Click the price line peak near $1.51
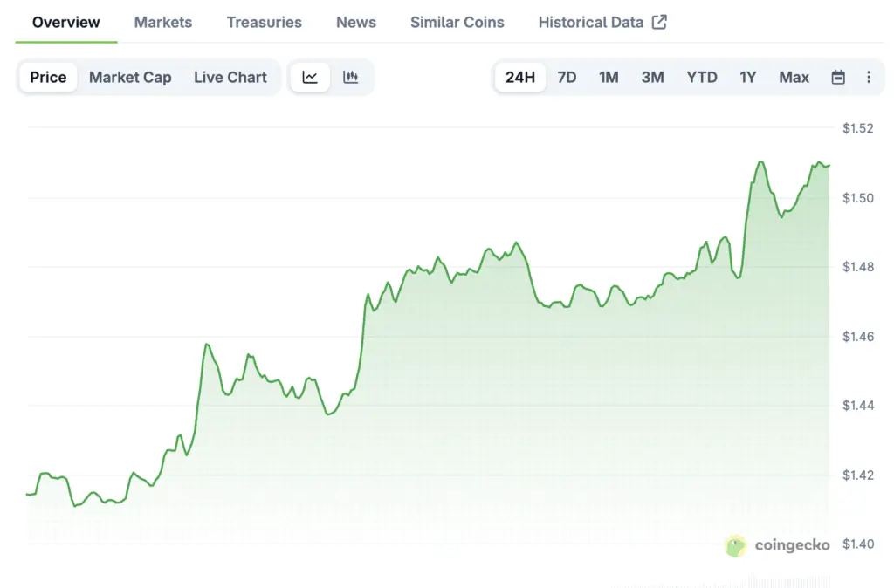The height and width of the screenshot is (588, 894). [761, 161]
